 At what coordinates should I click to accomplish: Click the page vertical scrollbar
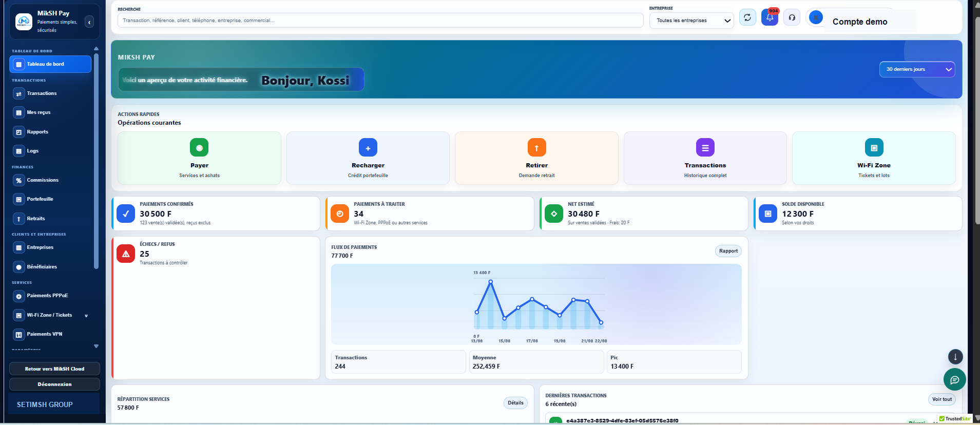977,121
